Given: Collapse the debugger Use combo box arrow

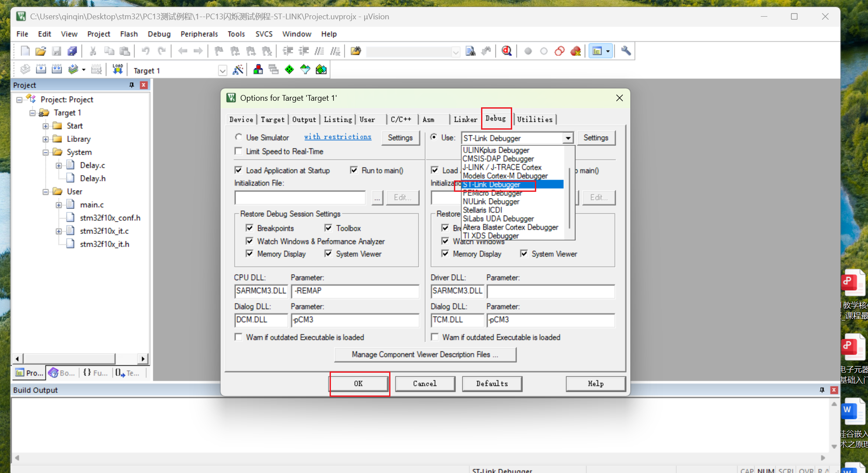Looking at the screenshot, I should point(568,138).
